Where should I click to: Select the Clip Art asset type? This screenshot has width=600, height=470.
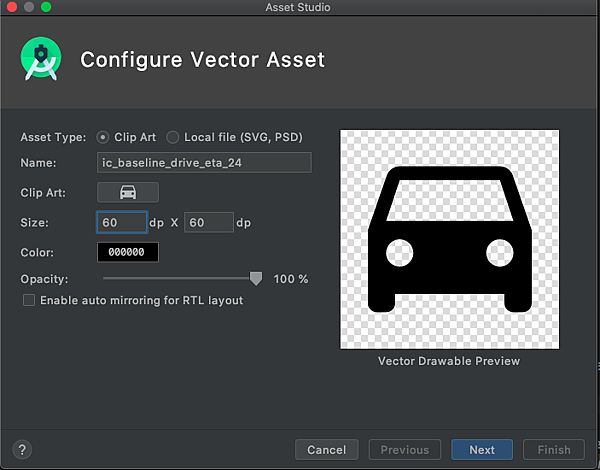103,137
